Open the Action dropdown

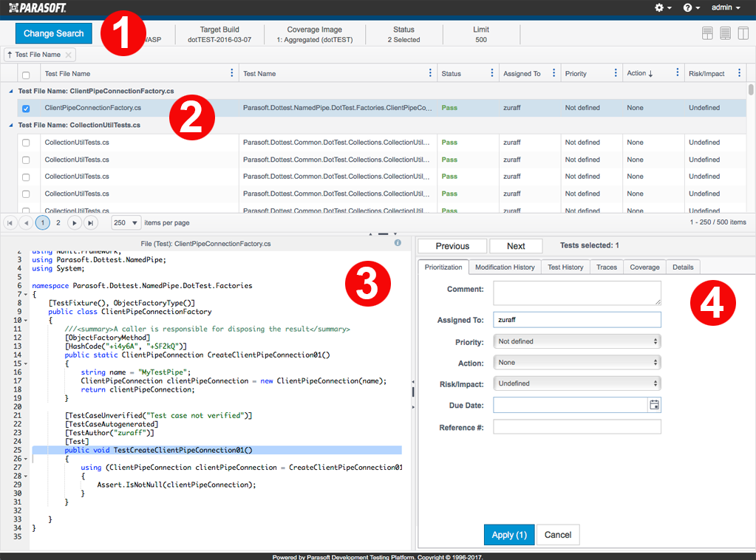pyautogui.click(x=577, y=363)
